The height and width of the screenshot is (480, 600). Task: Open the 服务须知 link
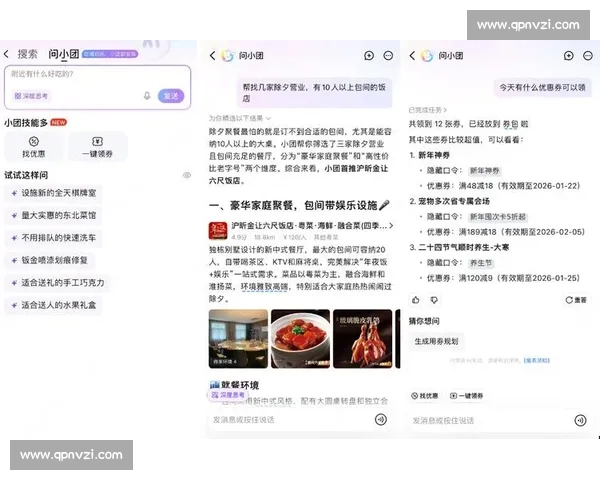coord(536,360)
